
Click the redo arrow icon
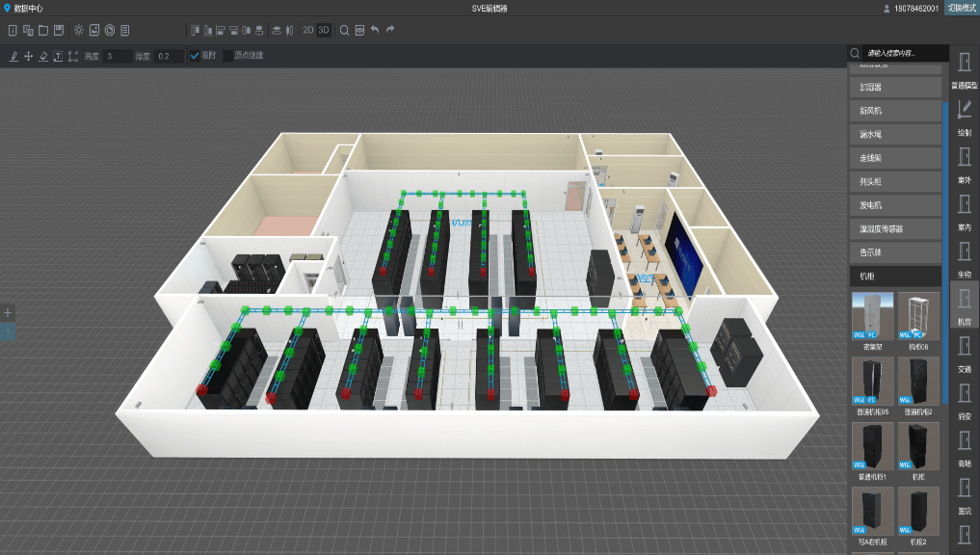390,30
